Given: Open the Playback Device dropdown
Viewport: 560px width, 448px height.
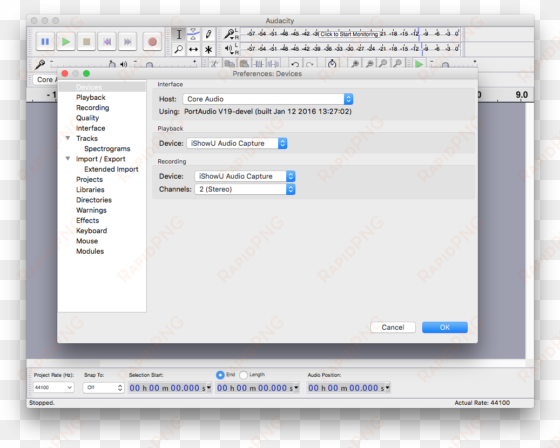Looking at the screenshot, I should point(237,143).
